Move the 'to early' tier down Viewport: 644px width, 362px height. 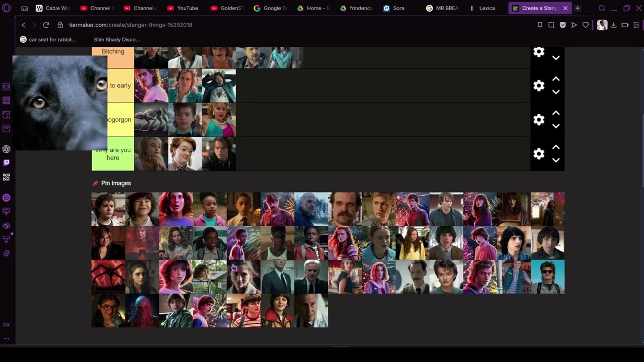point(556,92)
